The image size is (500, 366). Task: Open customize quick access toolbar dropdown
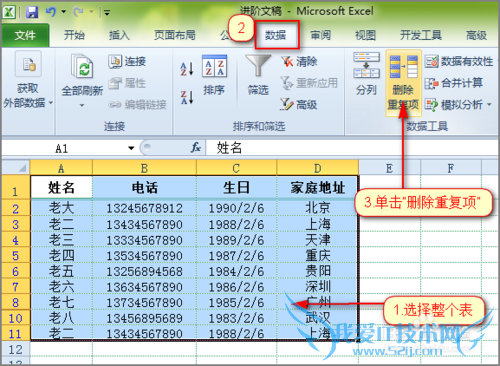pos(107,13)
